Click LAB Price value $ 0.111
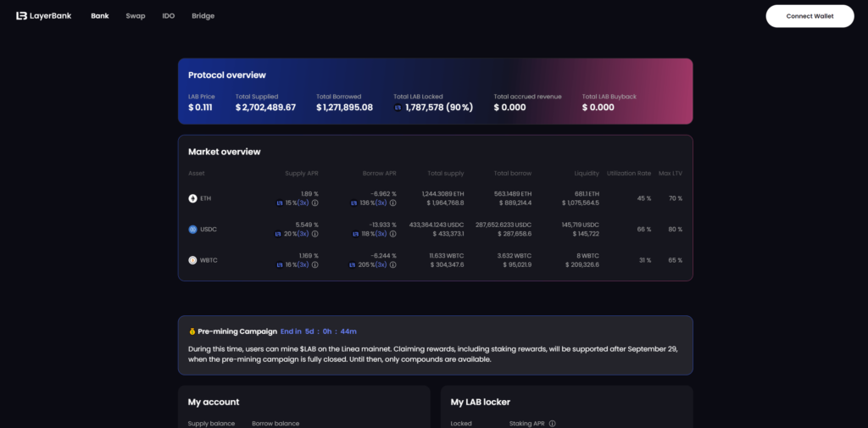Screen dimensions: 868x428 pyautogui.click(x=200, y=108)
